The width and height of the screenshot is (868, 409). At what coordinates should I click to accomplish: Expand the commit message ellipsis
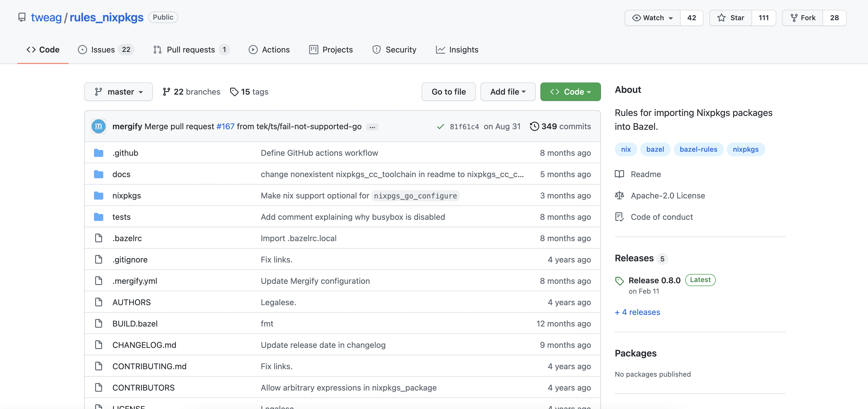tap(372, 127)
